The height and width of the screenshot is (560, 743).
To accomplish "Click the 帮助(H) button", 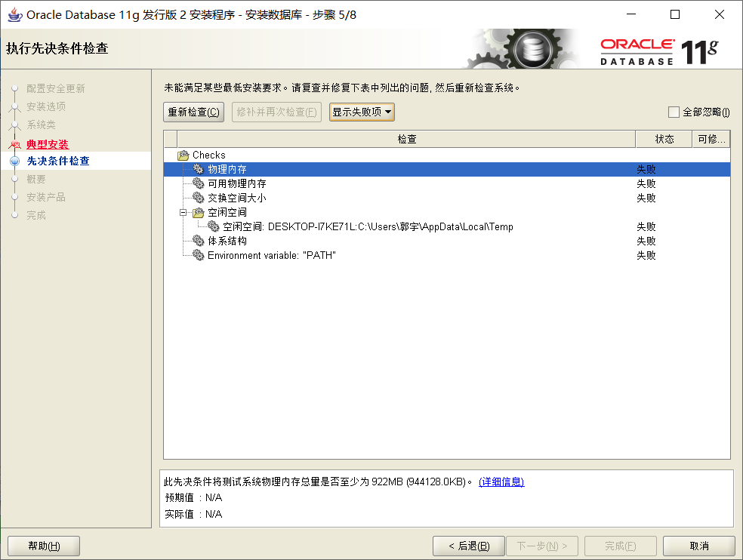I will point(44,546).
